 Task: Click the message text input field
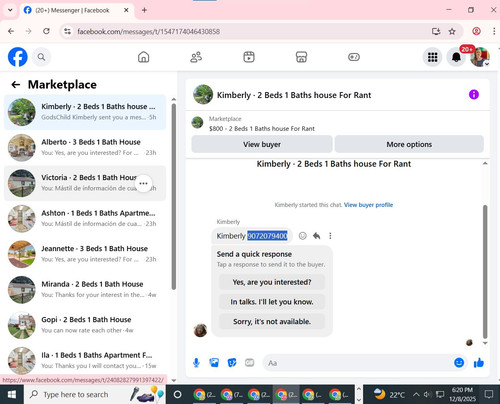click(358, 363)
